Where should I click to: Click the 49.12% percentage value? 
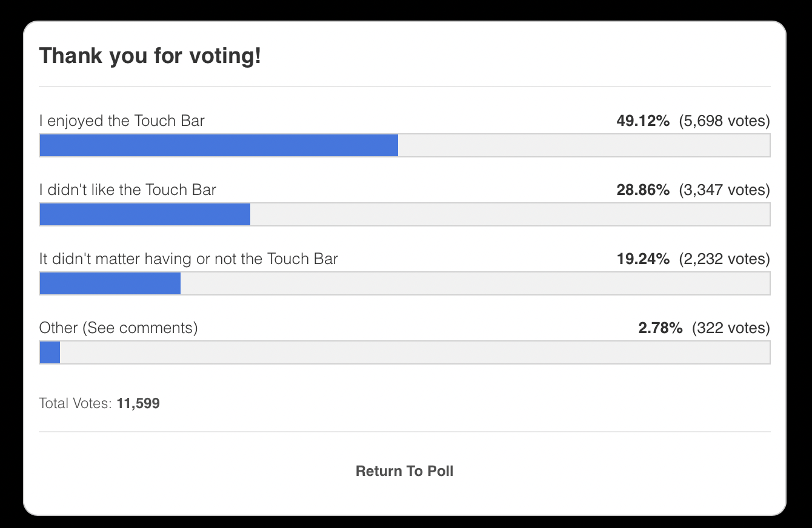(x=643, y=121)
